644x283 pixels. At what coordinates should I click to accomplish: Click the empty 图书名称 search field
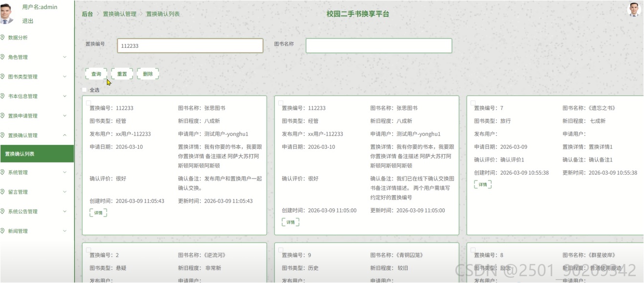(379, 46)
